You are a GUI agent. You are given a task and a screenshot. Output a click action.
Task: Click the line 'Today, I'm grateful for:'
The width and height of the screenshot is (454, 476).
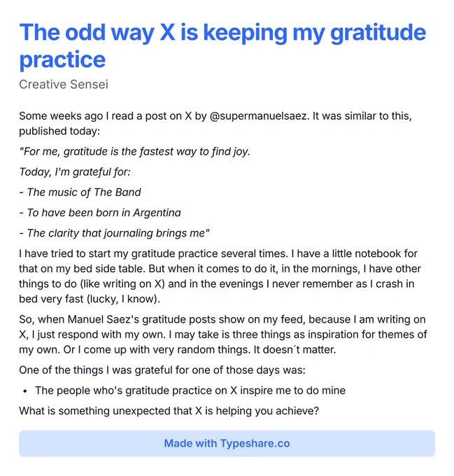tap(75, 171)
